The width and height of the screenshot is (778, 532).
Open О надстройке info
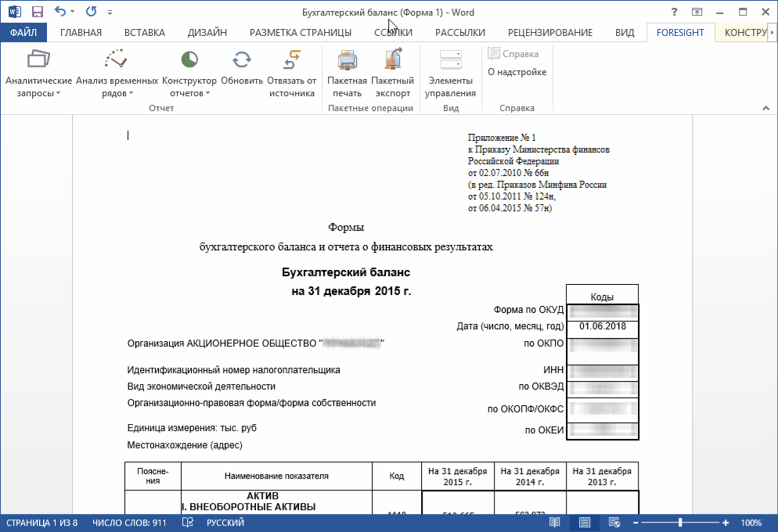click(x=517, y=72)
